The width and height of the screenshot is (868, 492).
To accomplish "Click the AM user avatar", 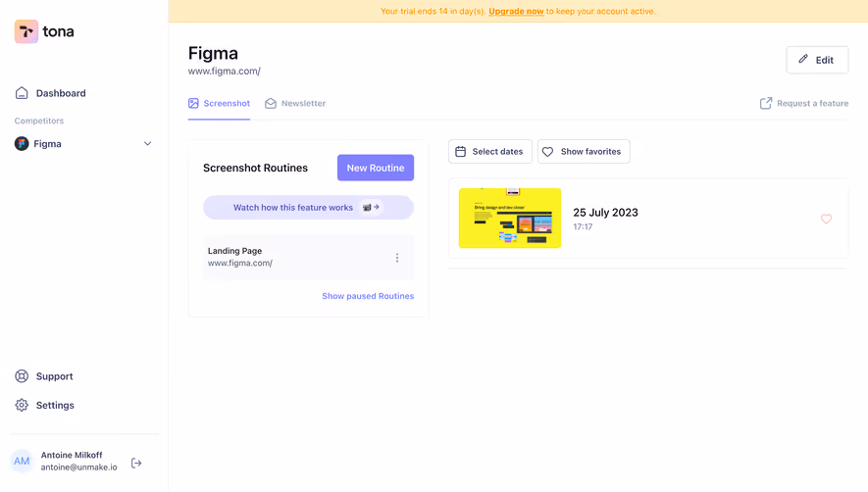I will (x=22, y=461).
